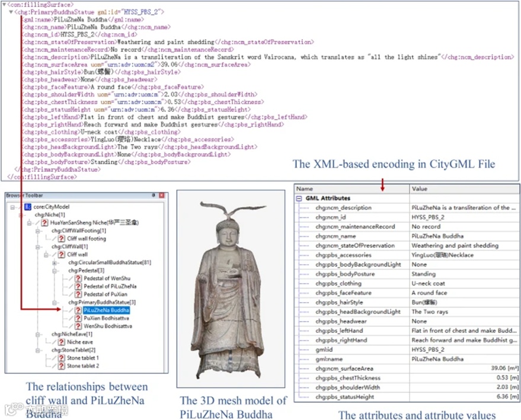Select the WenShu Bodhisattva tree item
This screenshot has width=521, height=420.
coord(108,326)
